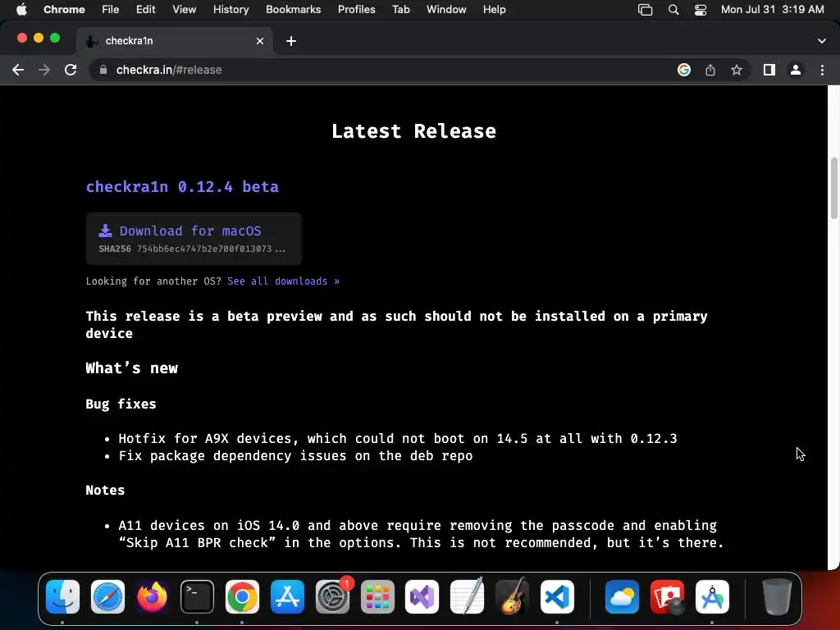Click the lock icon in address bar

click(103, 70)
